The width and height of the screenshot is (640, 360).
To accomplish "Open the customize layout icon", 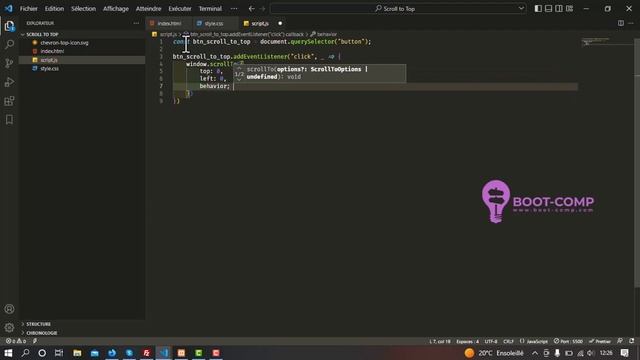I will tap(569, 9).
